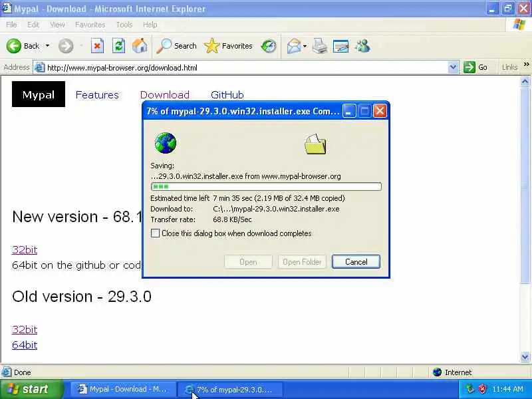This screenshot has width=532, height=399.
Task: Click the globe icon in download dialog
Action: (165, 143)
